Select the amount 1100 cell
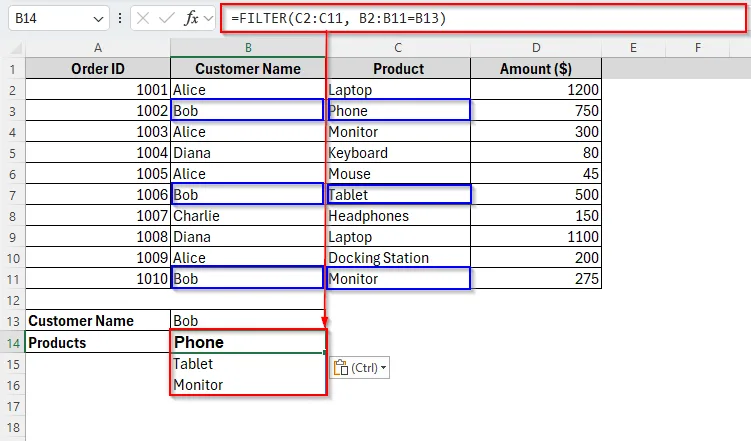 click(536, 237)
